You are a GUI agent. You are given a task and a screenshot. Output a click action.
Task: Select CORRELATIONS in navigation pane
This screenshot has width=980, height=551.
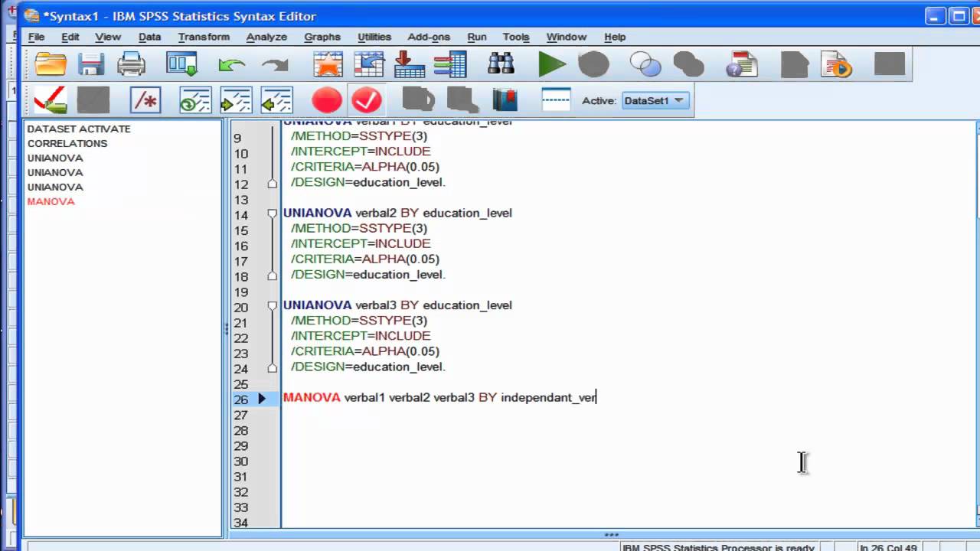[67, 143]
